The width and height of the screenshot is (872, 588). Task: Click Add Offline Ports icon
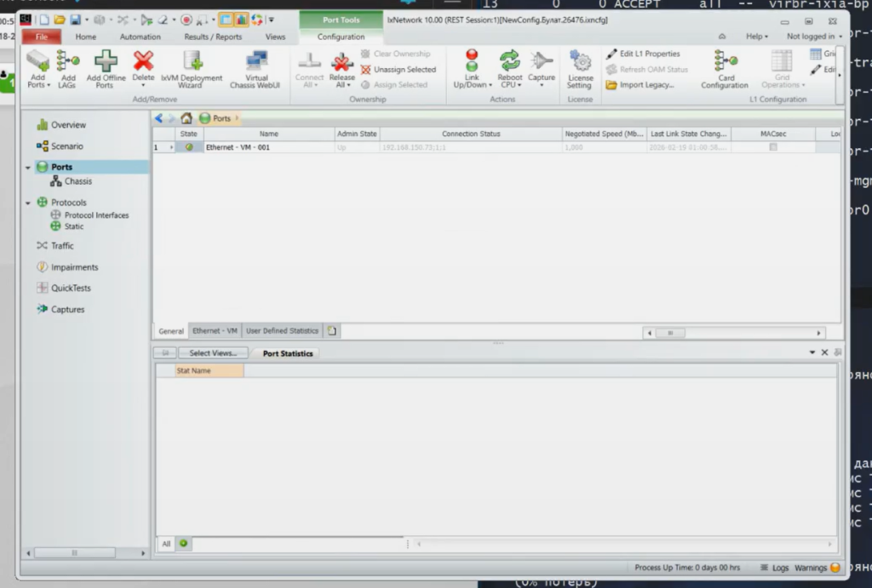105,61
